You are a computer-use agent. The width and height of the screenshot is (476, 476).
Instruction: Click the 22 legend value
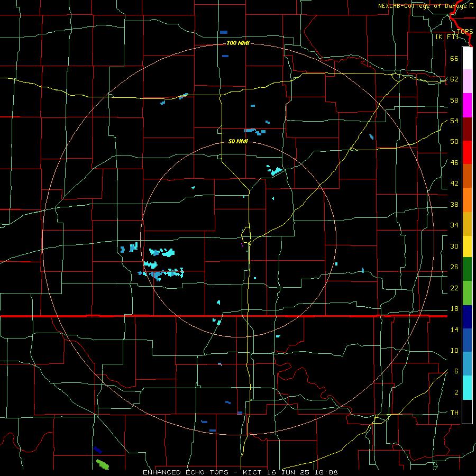point(454,288)
